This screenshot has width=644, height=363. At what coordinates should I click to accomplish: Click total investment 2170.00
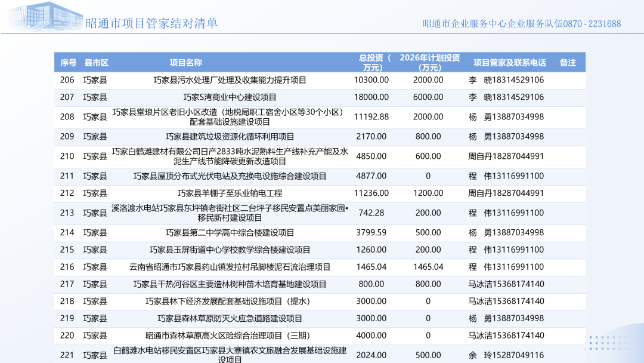coord(371,137)
